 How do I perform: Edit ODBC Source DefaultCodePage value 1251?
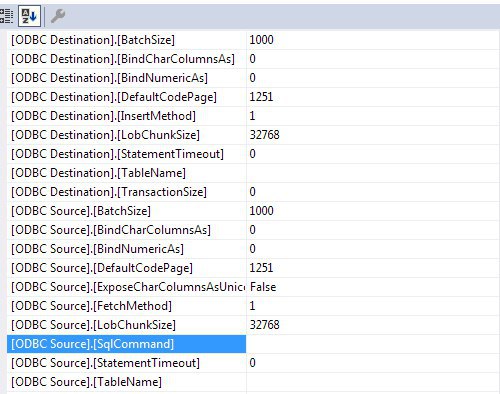tap(373, 268)
